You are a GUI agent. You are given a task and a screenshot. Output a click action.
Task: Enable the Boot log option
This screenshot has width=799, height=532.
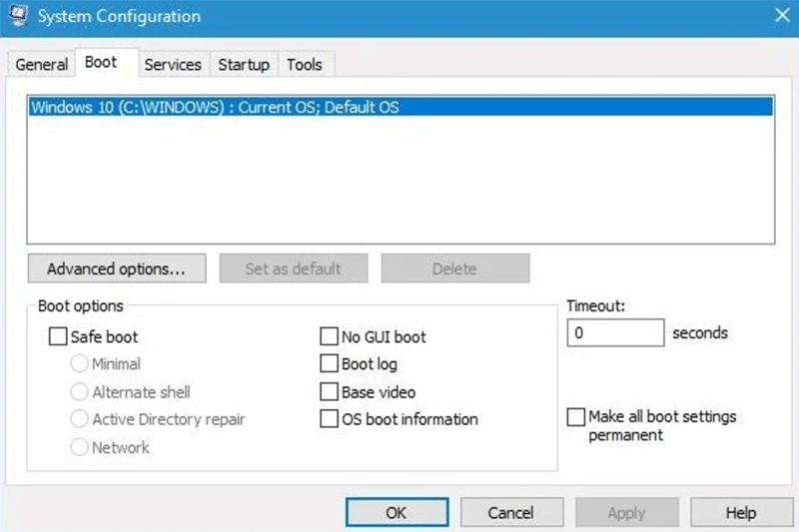pos(329,364)
